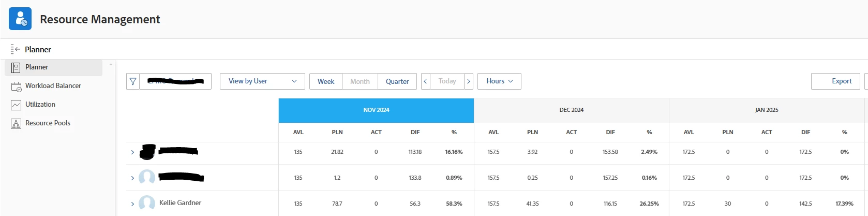Click the 133.8 difference cell
Viewport: 868px width, 216px height.
tap(415, 178)
